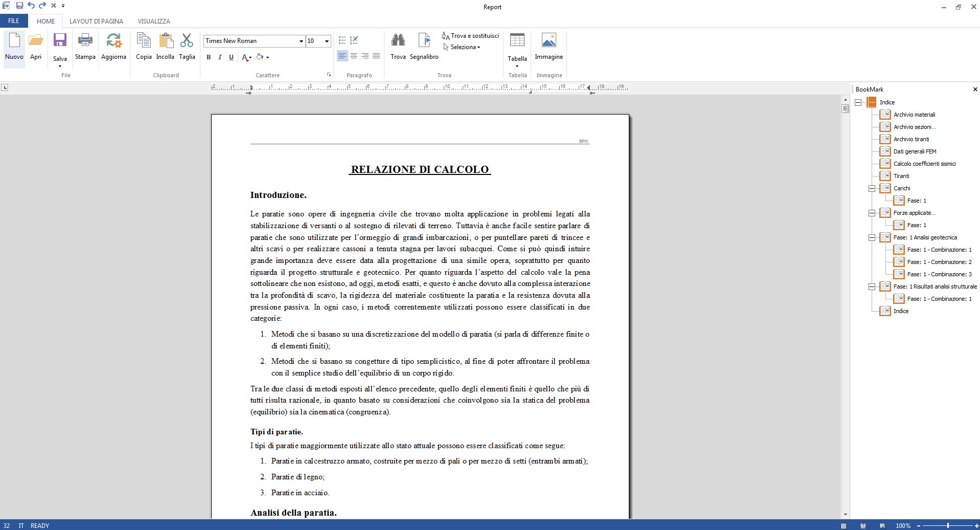Click the Segnalibro bookmark icon

[x=424, y=41]
